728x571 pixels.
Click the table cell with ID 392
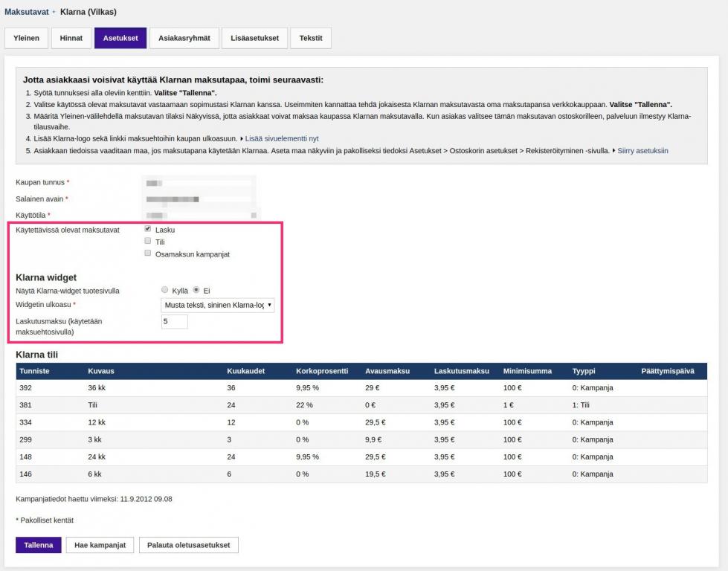tap(25, 387)
